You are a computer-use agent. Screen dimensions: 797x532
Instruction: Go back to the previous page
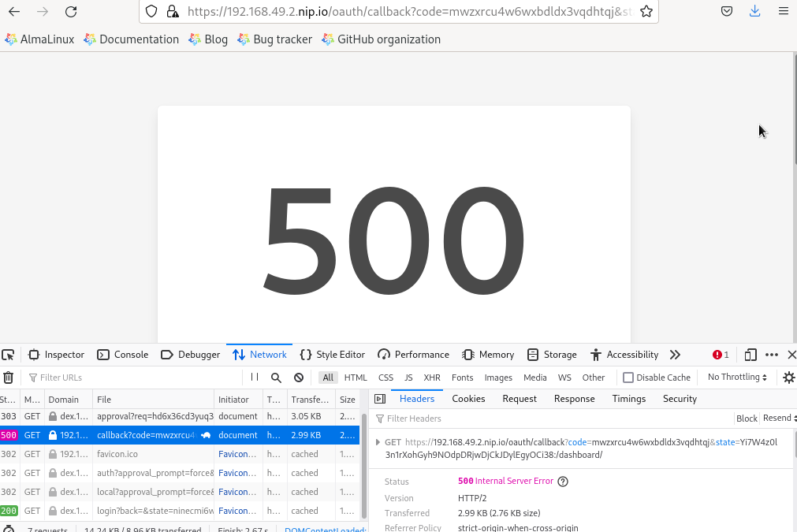(14, 11)
